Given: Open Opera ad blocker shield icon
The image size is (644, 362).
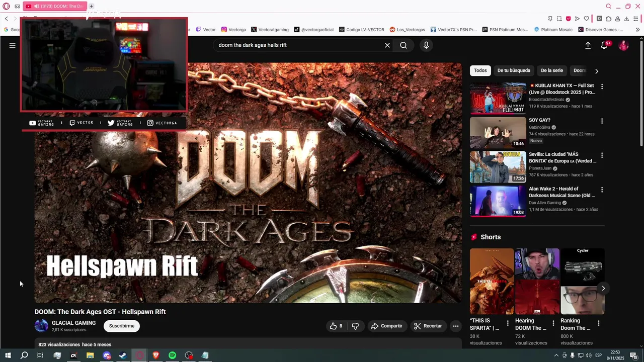Looking at the screenshot, I should point(568,19).
